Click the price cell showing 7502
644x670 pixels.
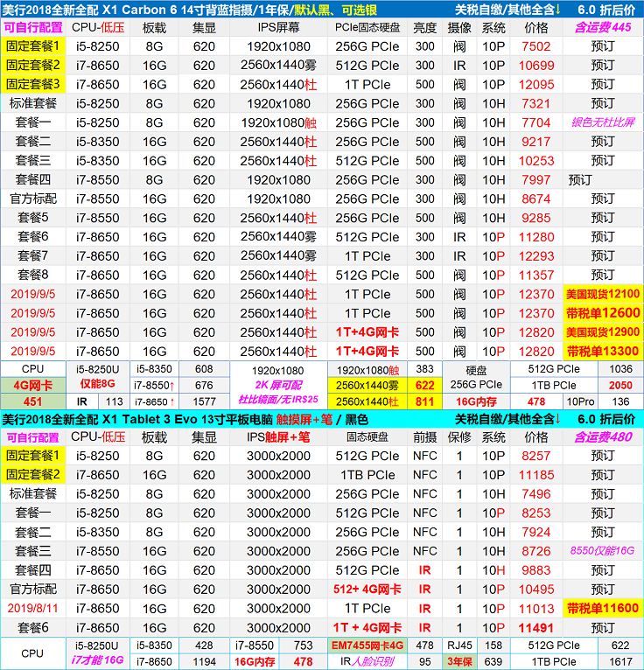(535, 46)
